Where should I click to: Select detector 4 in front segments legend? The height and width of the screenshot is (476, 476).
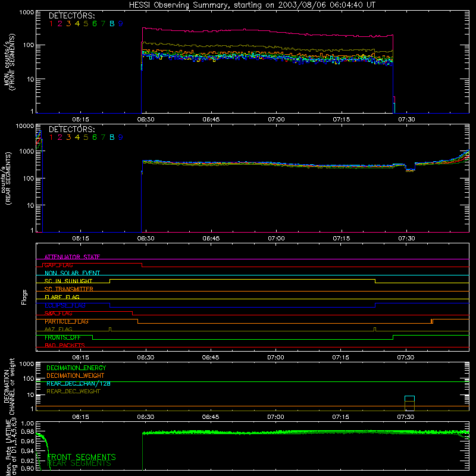tap(77, 24)
